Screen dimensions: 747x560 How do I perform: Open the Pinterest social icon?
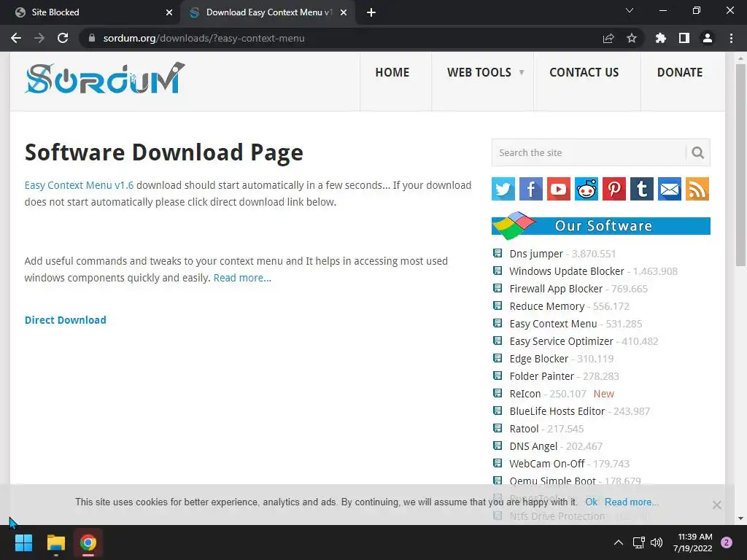click(x=614, y=189)
